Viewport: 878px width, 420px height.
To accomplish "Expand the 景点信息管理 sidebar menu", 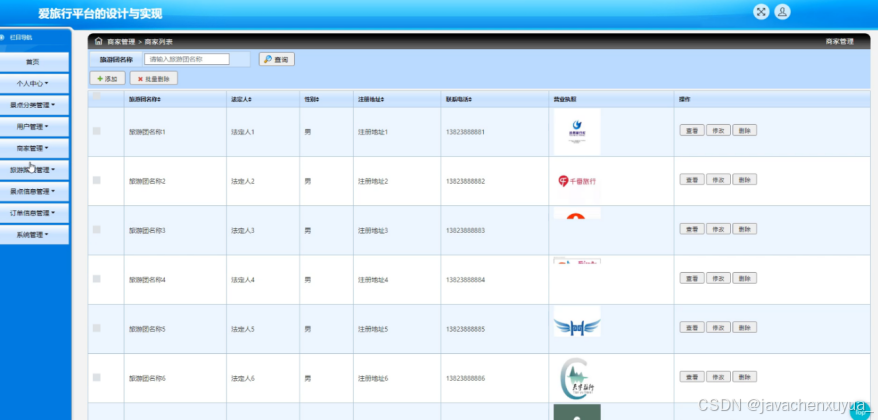I will tap(33, 192).
